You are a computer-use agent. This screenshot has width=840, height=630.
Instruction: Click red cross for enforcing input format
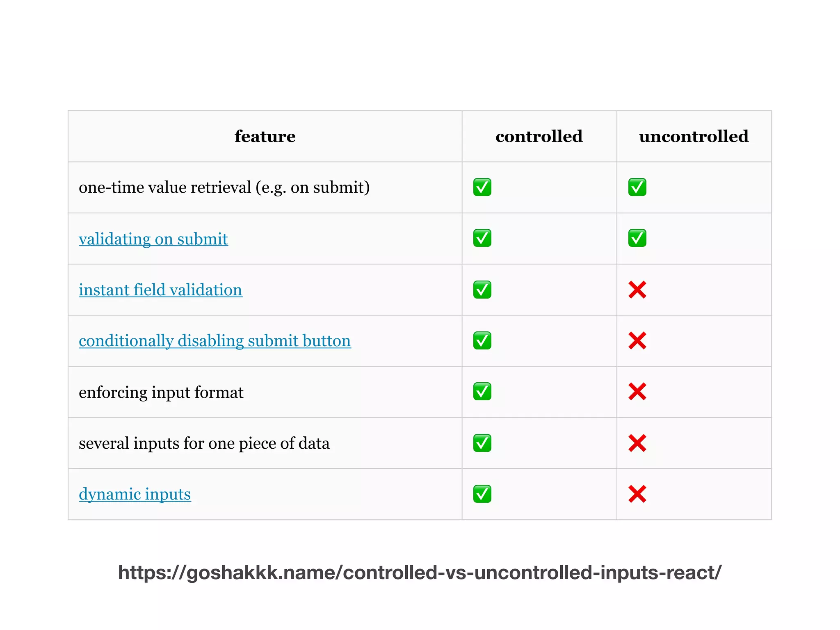[637, 392]
